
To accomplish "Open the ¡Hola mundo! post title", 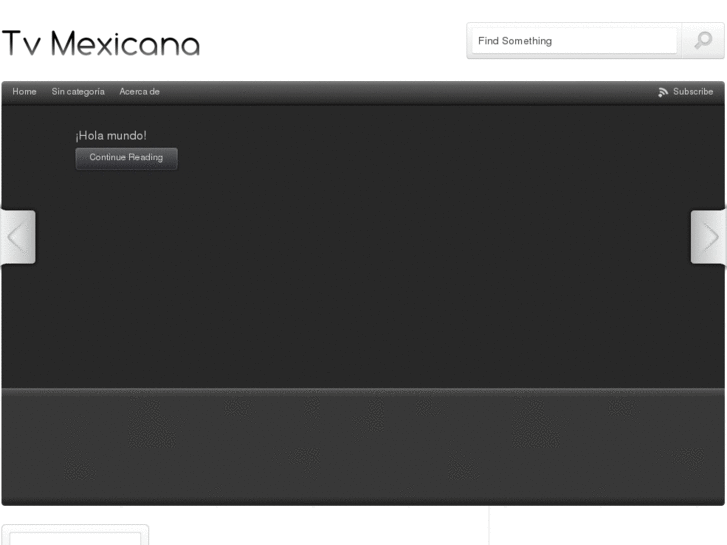I will (111, 135).
